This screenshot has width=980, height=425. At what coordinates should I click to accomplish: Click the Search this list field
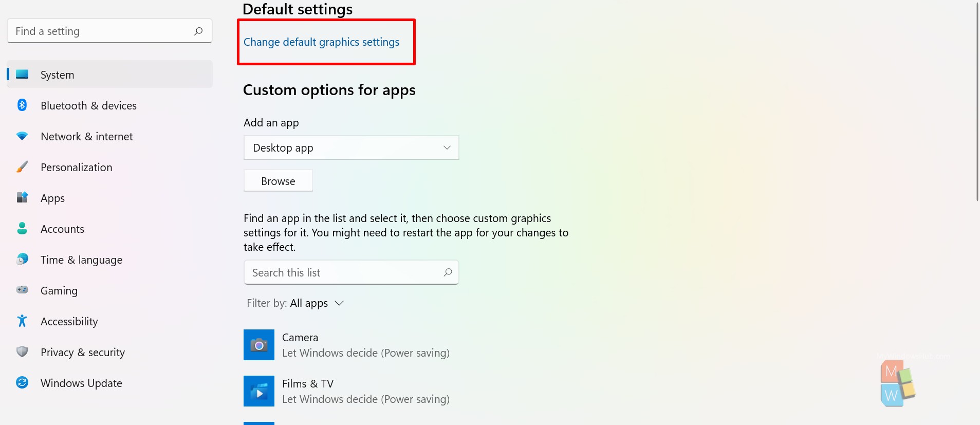[352, 272]
